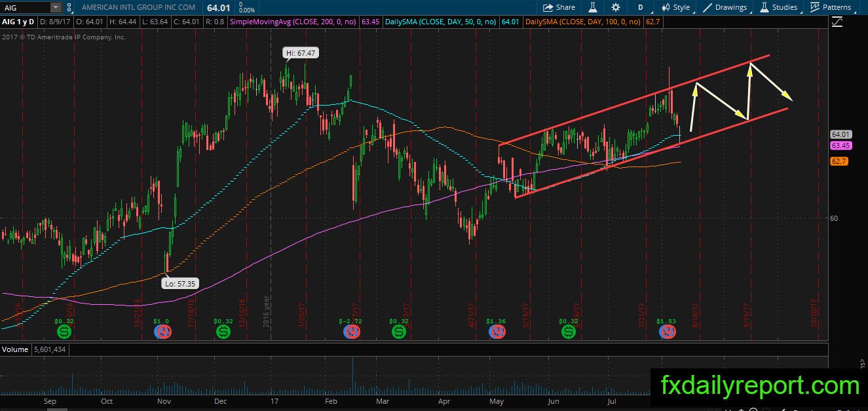Click AMERICAN INTL GROUP INC COM title
The width and height of the screenshot is (868, 411).
coord(139,7)
